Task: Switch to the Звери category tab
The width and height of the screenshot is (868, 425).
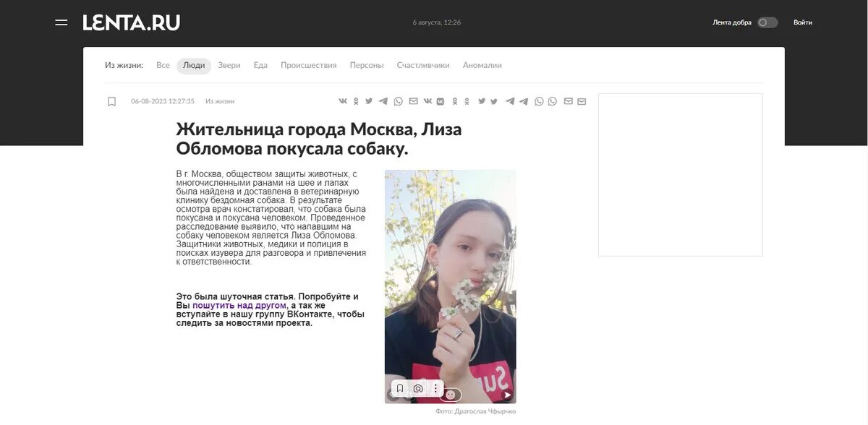Action: coord(229,64)
